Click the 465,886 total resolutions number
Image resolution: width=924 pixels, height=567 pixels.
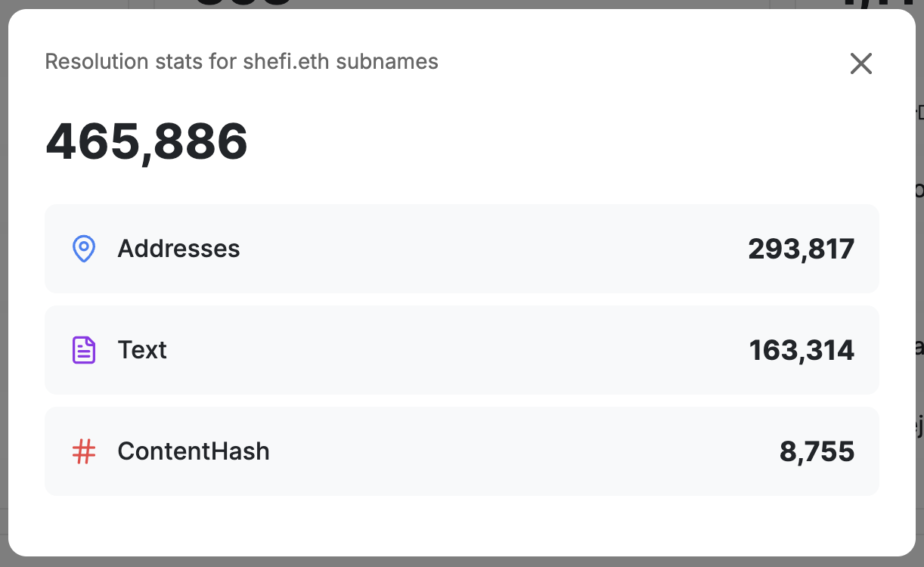click(x=147, y=141)
